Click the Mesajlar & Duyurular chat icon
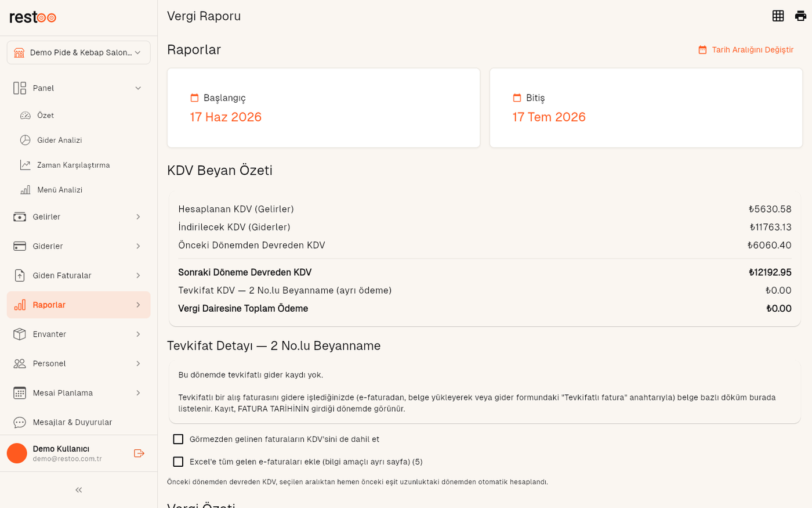This screenshot has width=812, height=508. pyautogui.click(x=20, y=422)
